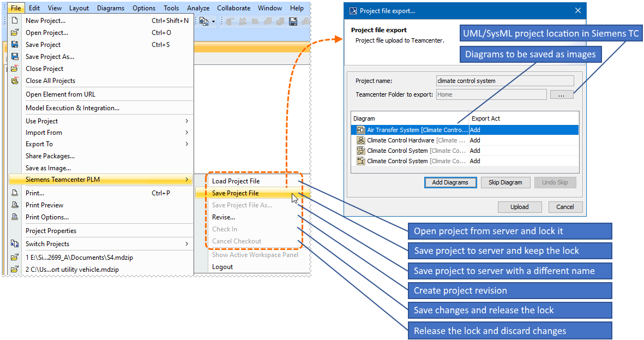The height and width of the screenshot is (340, 644).
Task: Click the Save Project floppy icon
Action: [15, 44]
